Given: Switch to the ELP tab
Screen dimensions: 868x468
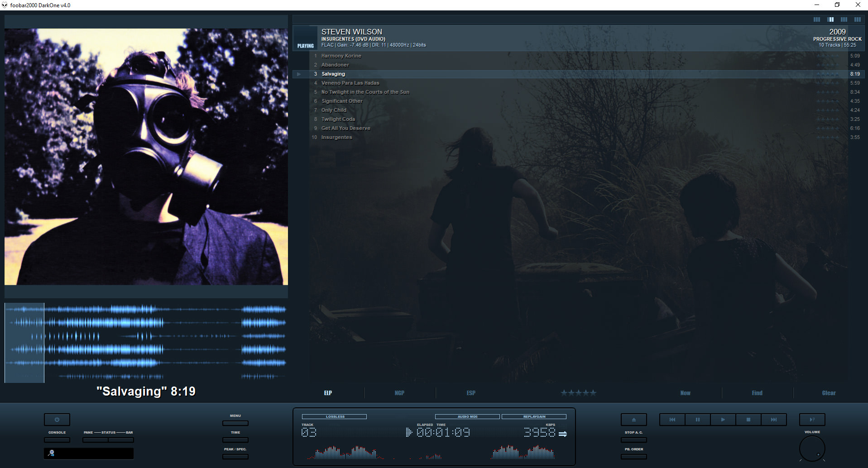Looking at the screenshot, I should click(328, 393).
